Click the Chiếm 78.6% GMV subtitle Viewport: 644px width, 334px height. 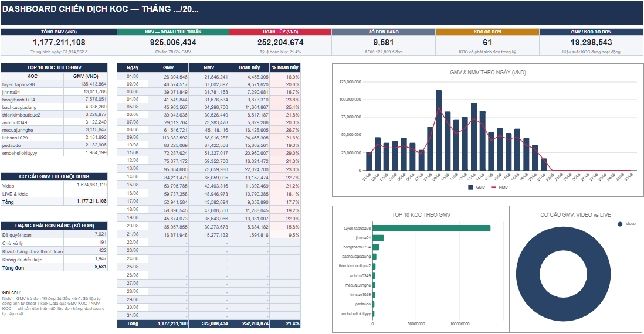tap(173, 52)
